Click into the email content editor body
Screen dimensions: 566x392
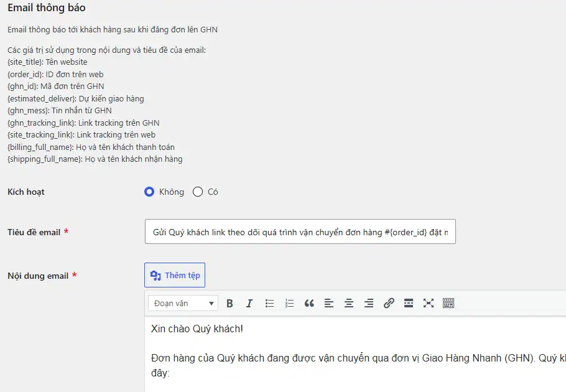356,355
